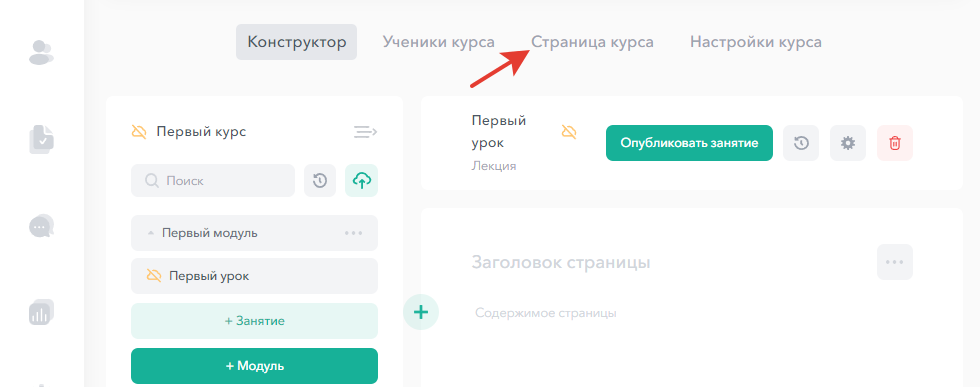
Task: Click the Первый курс course title
Action: (x=201, y=132)
